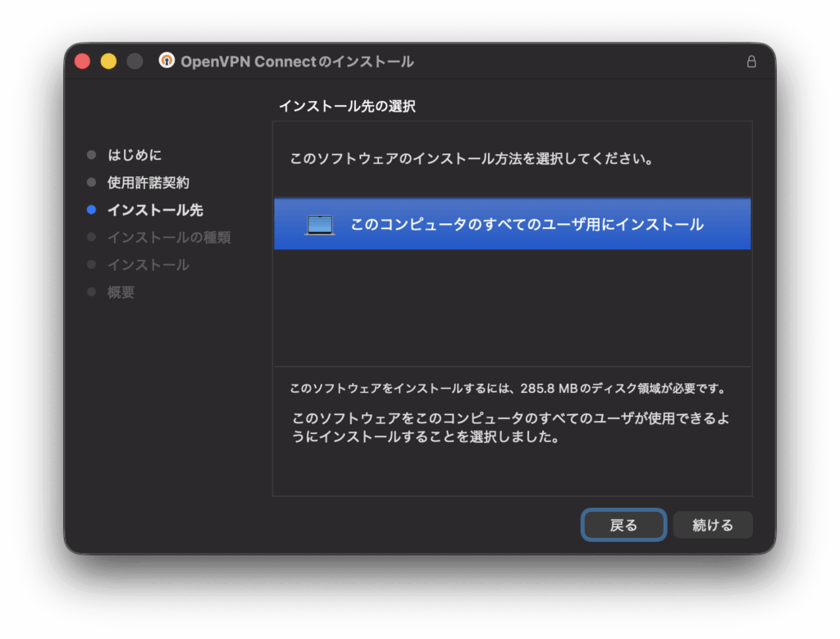Viewport: 840px width, 639px height.
Task: Click the インストール先の選択 heading
Action: 347,106
